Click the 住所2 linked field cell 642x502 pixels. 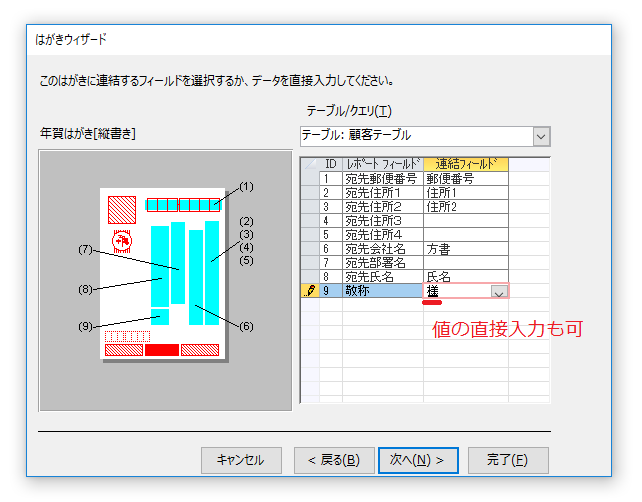pyautogui.click(x=466, y=207)
